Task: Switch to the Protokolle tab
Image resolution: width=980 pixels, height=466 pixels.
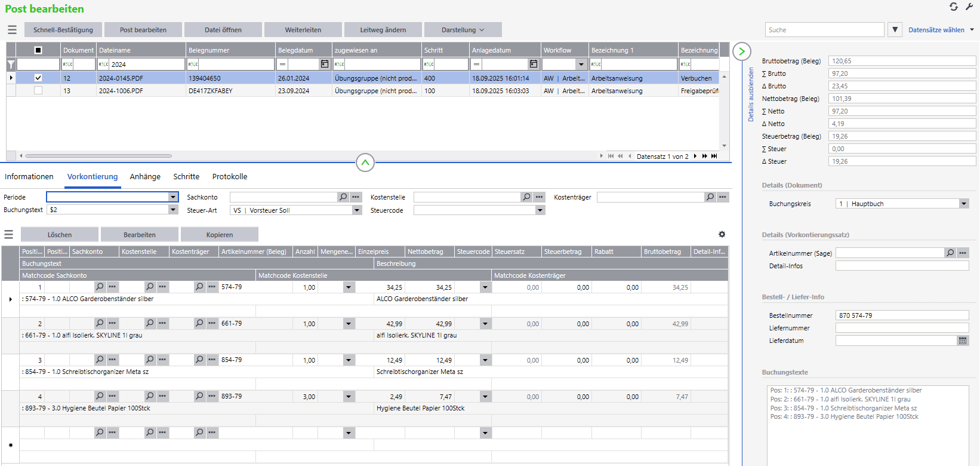Action: coord(230,177)
